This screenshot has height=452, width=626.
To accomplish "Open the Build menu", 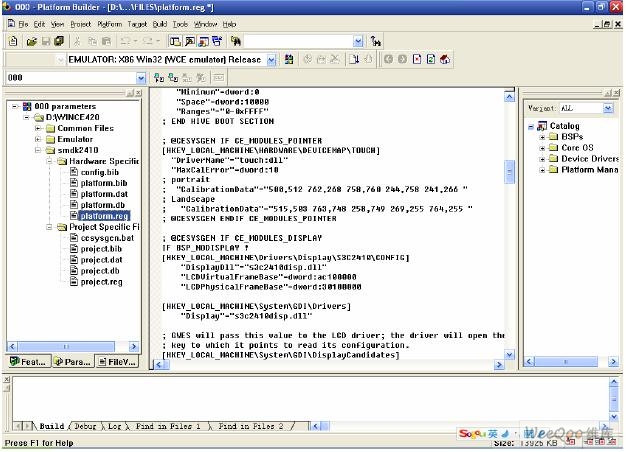I will point(160,23).
